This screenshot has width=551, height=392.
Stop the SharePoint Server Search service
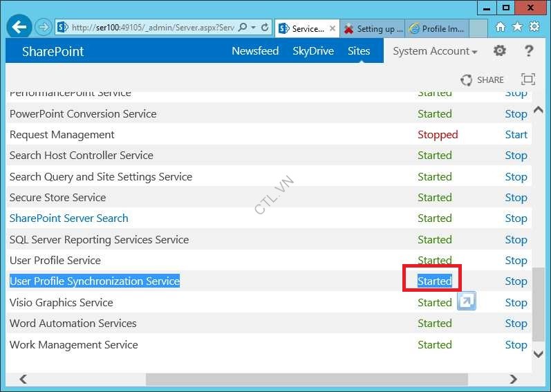(516, 218)
